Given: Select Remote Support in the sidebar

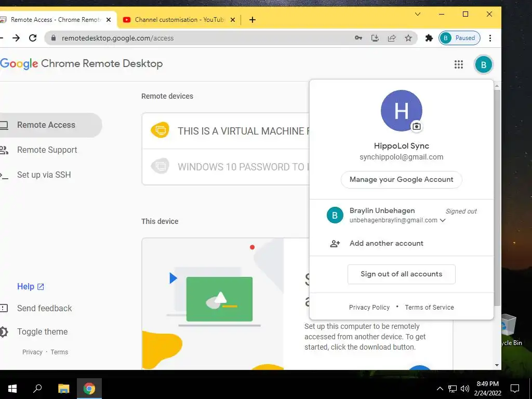Looking at the screenshot, I should click(47, 150).
